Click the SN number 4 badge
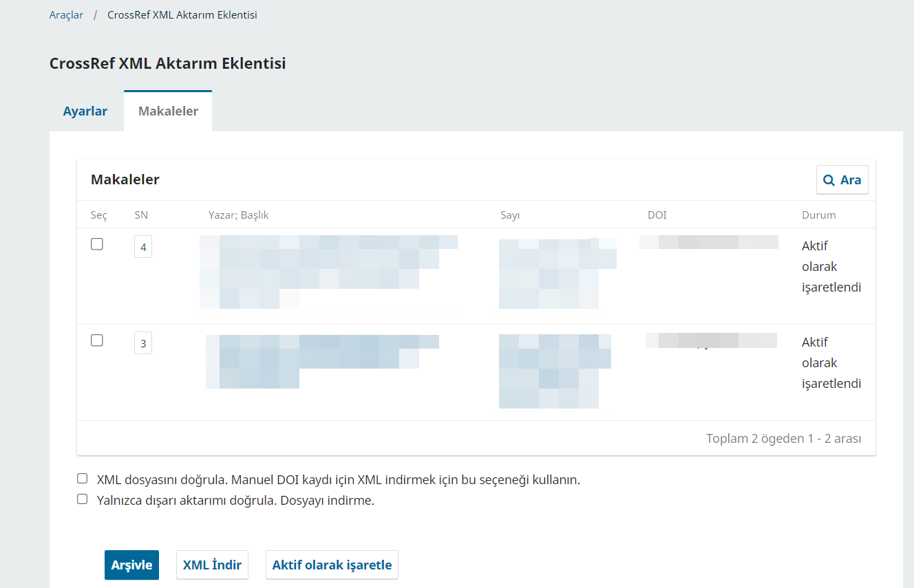914x588 pixels. 143,247
